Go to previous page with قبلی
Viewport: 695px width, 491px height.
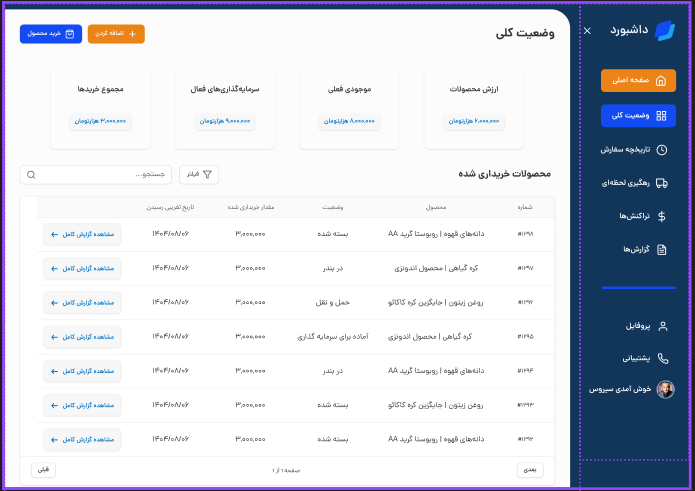point(43,469)
